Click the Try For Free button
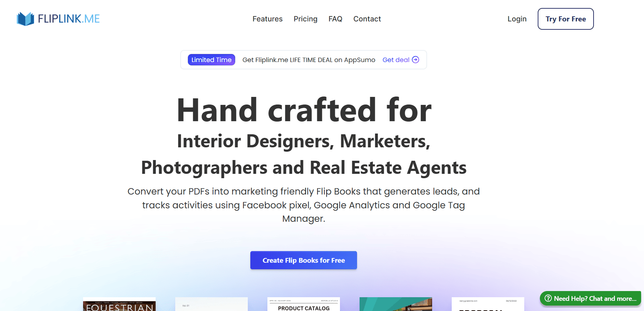Viewport: 644px width, 311px height. (x=566, y=19)
